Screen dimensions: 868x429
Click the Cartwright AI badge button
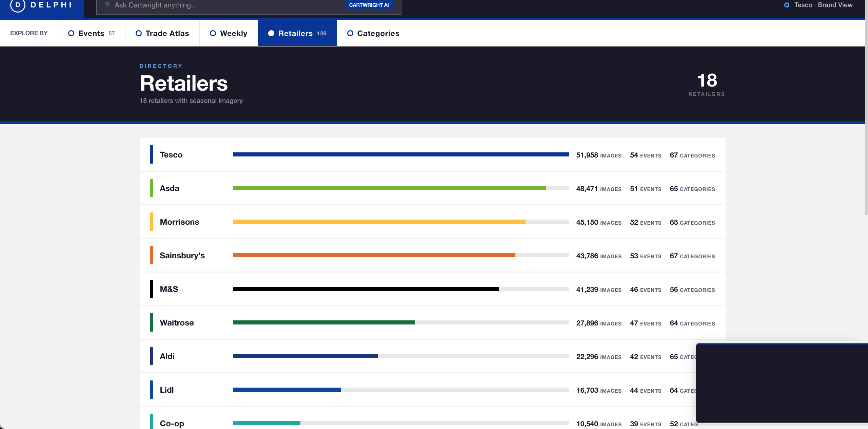pyautogui.click(x=369, y=5)
